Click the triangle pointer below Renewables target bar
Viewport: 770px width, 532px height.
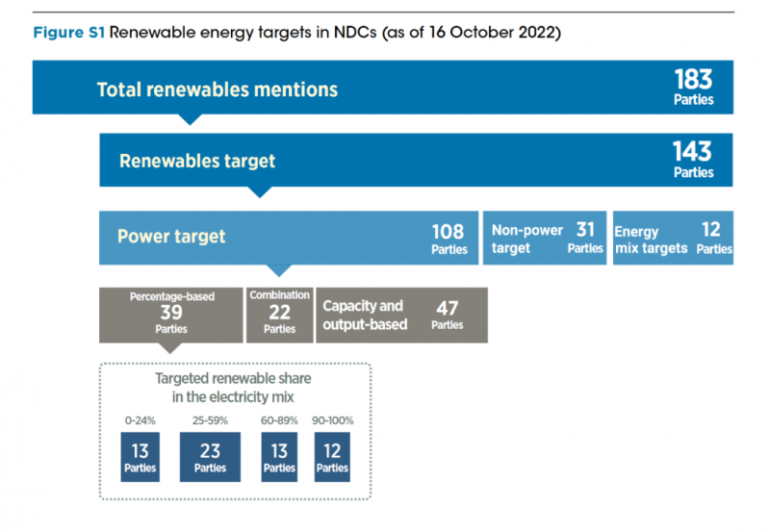(258, 191)
